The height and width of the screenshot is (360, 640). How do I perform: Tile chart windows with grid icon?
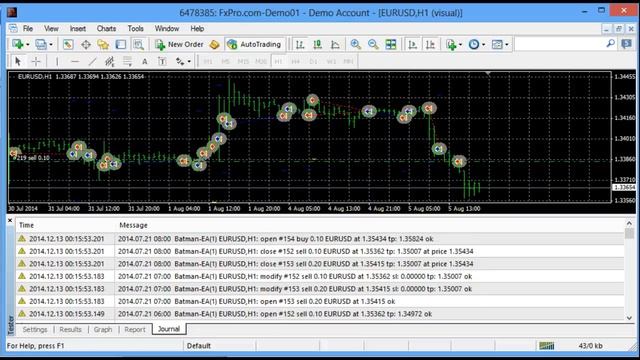pyautogui.click(x=391, y=44)
